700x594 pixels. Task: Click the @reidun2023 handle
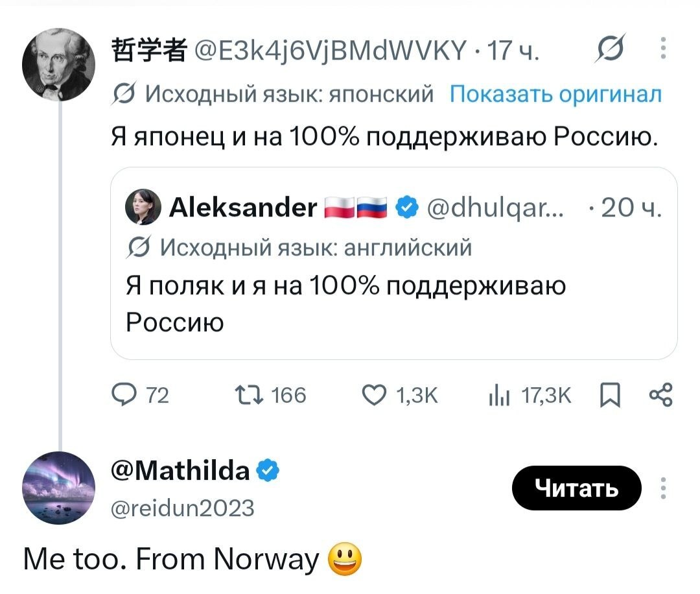(x=183, y=508)
